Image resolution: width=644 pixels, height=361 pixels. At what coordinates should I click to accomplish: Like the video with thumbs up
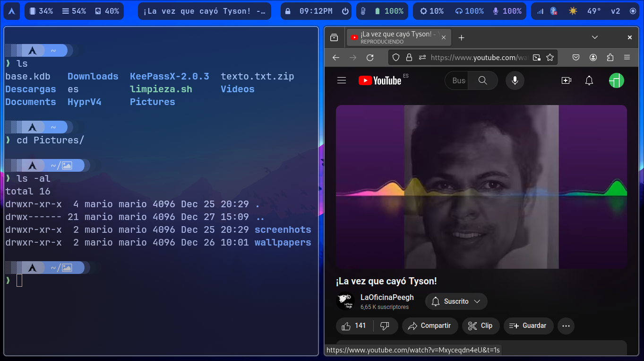354,326
